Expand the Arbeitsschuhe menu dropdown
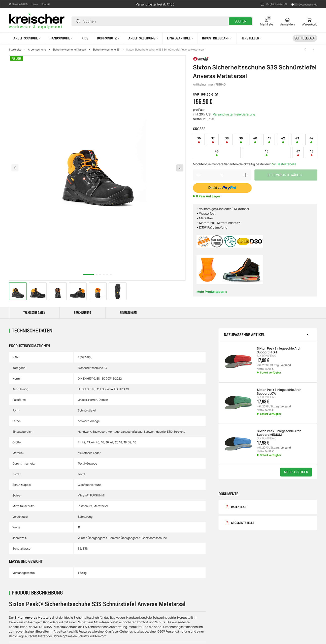This screenshot has height=644, width=326. (x=27, y=38)
